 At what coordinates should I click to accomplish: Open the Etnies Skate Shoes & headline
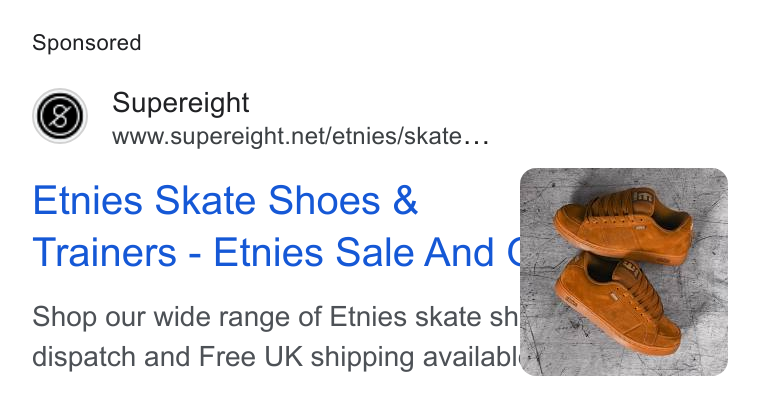225,200
